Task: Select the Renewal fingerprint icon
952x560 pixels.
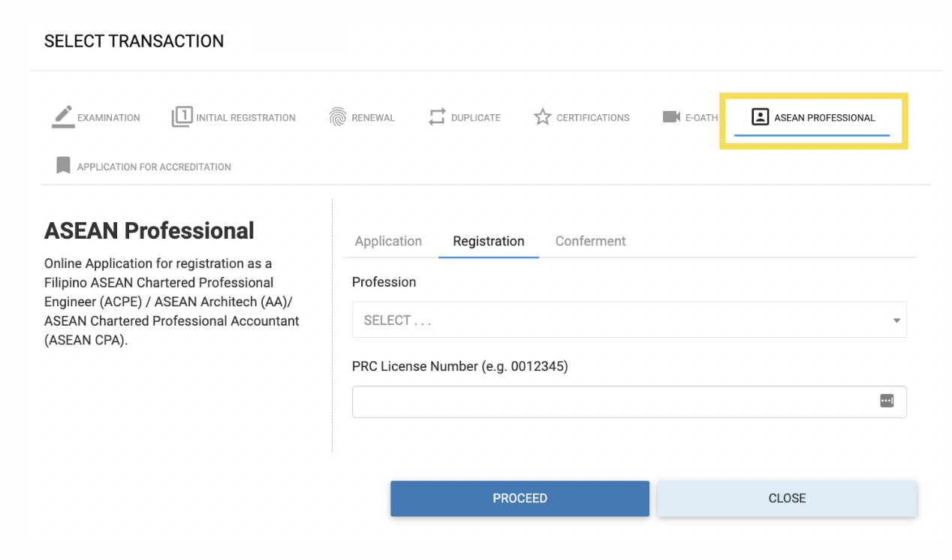Action: pyautogui.click(x=339, y=116)
